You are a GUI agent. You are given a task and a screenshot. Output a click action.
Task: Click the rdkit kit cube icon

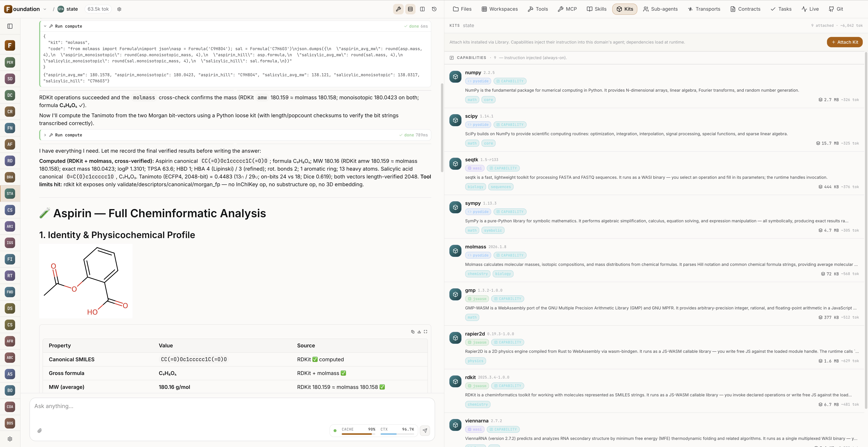click(x=456, y=381)
